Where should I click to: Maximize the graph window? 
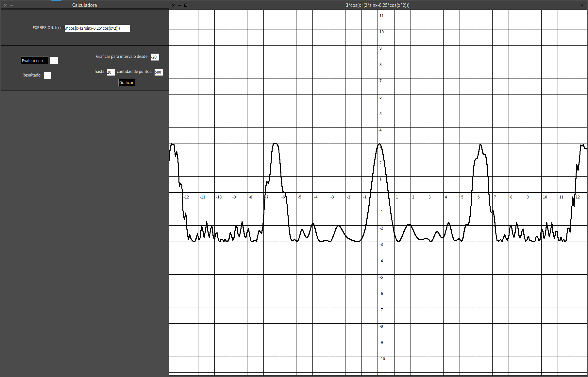point(185,5)
